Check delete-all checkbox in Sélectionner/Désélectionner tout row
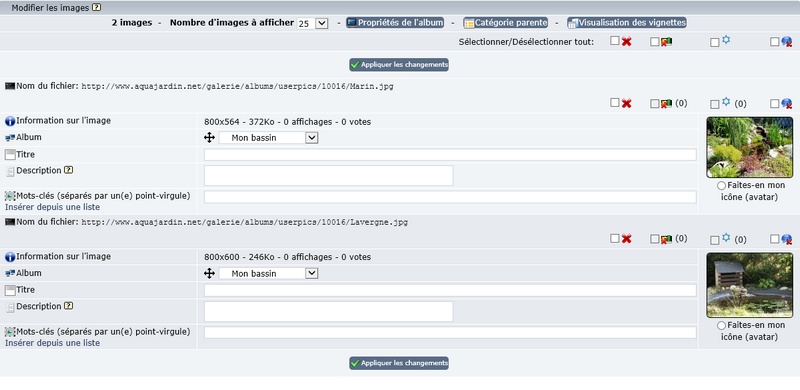The image size is (800, 390). (x=615, y=41)
